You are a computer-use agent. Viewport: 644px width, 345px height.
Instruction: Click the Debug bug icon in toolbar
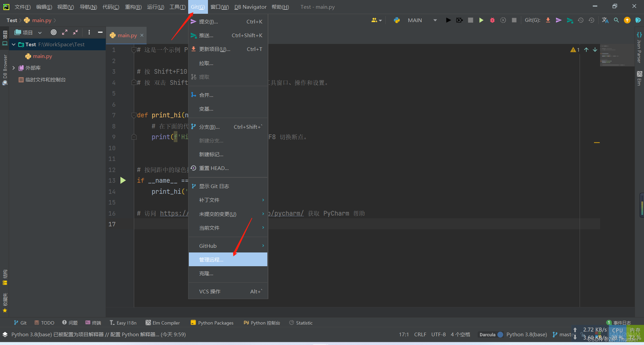click(492, 20)
